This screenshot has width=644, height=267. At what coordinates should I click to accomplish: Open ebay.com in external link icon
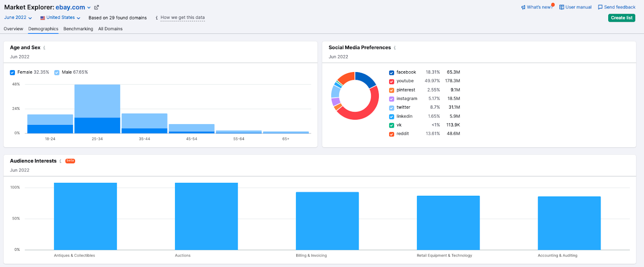97,7
